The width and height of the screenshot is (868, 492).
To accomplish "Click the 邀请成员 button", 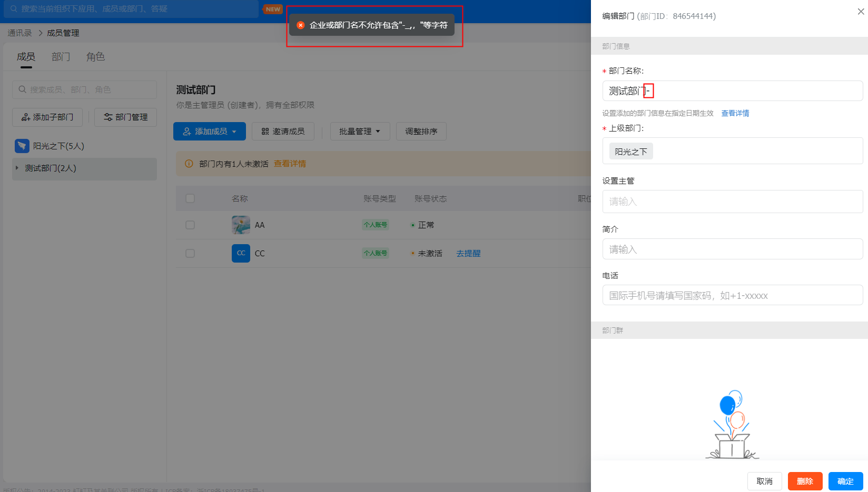I will pyautogui.click(x=283, y=131).
